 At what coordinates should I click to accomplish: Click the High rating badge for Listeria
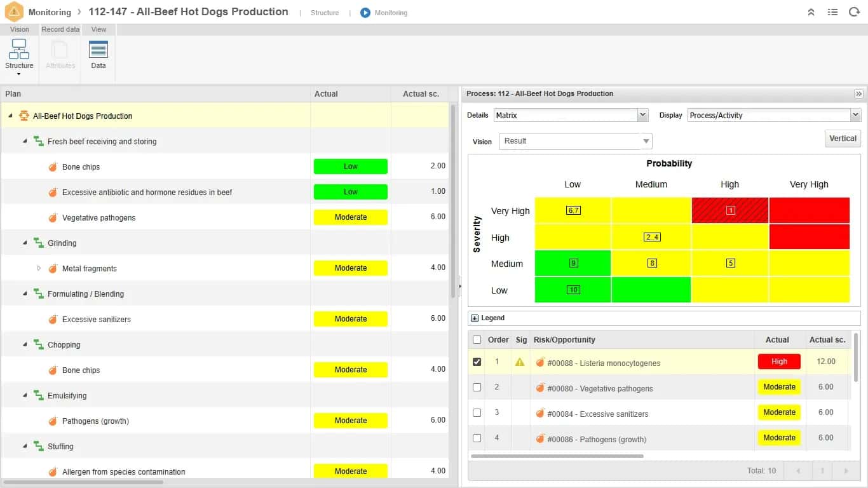[x=779, y=362]
